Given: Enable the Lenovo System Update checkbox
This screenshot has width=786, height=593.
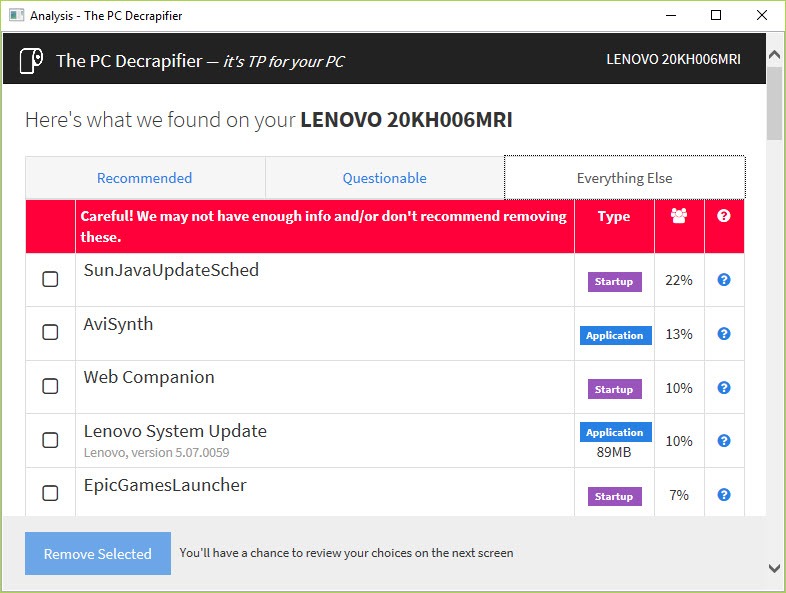Looking at the screenshot, I should (50, 440).
